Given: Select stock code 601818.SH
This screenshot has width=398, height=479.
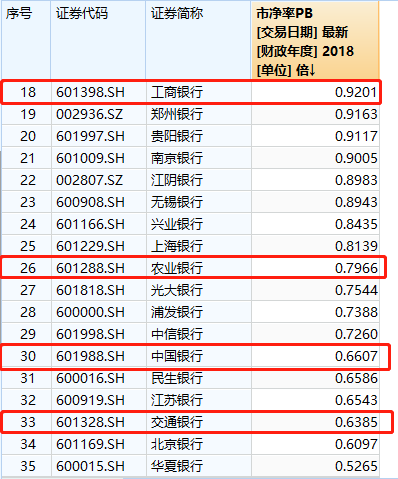Looking at the screenshot, I should pyautogui.click(x=90, y=290).
